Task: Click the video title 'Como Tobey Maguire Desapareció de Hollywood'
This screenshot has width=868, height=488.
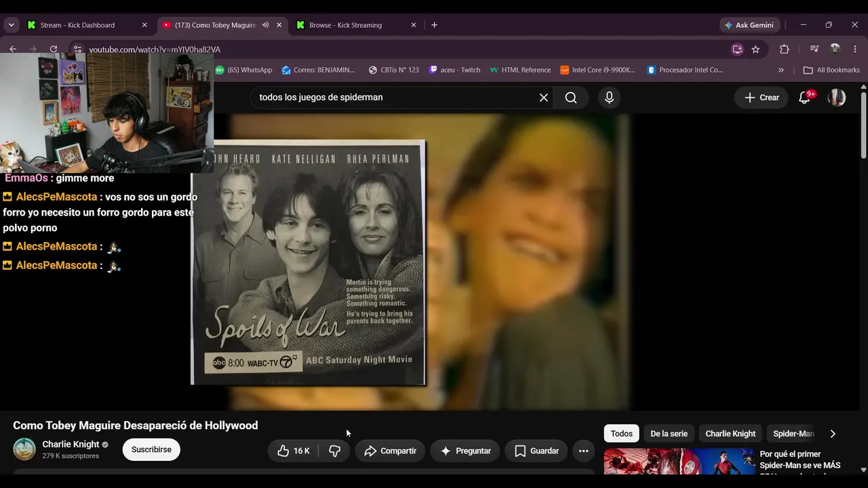Action: point(136,426)
